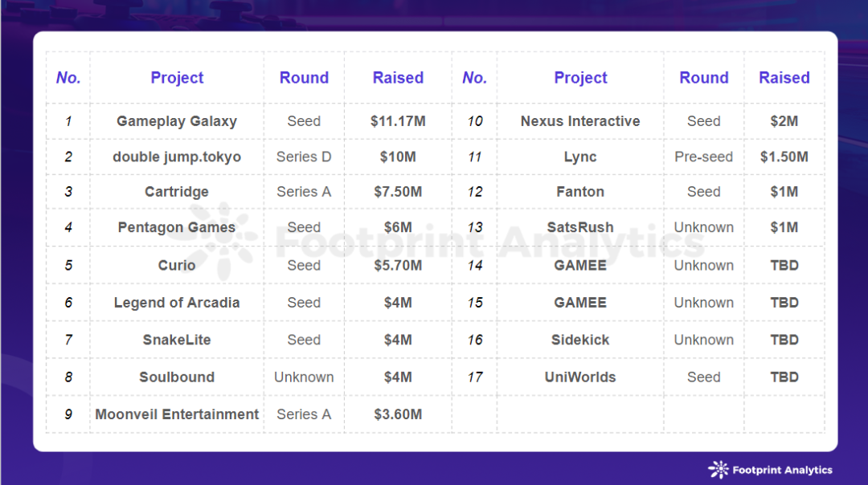This screenshot has width=868, height=485.
Task: Click the $11.17M raised amount
Action: pyautogui.click(x=398, y=121)
